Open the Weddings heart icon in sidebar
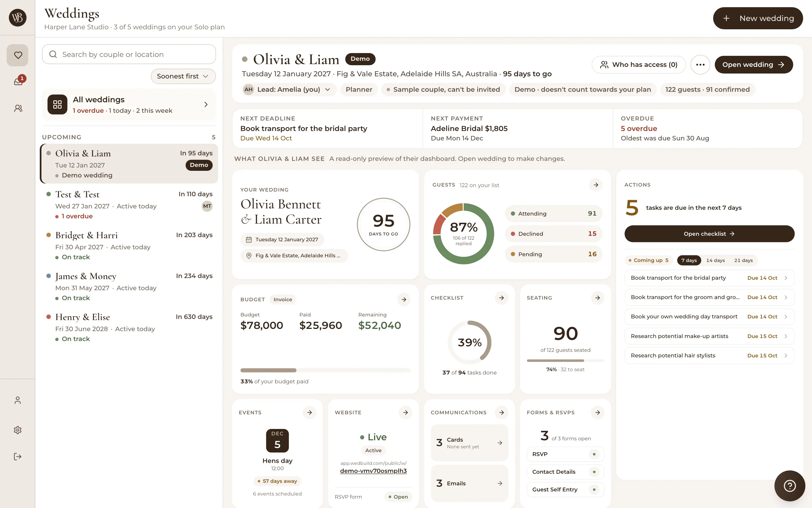This screenshot has height=508, width=812. click(x=17, y=55)
